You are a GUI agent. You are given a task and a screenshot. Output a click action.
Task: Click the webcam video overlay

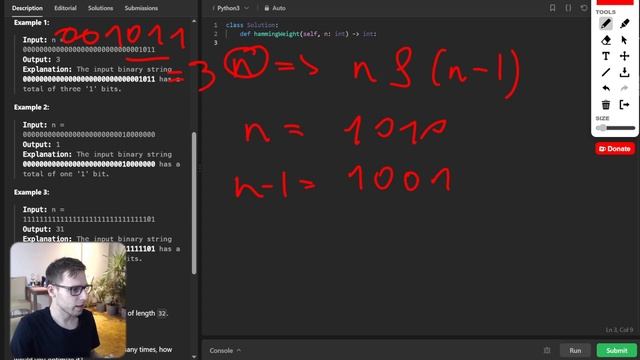pos(68,300)
